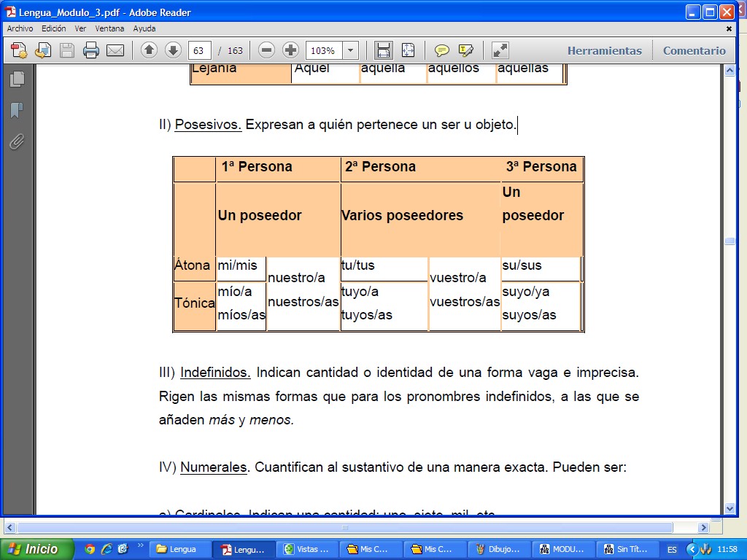Screen dimensions: 747x560
Task: Zoom in with the plus button
Action: coord(290,50)
